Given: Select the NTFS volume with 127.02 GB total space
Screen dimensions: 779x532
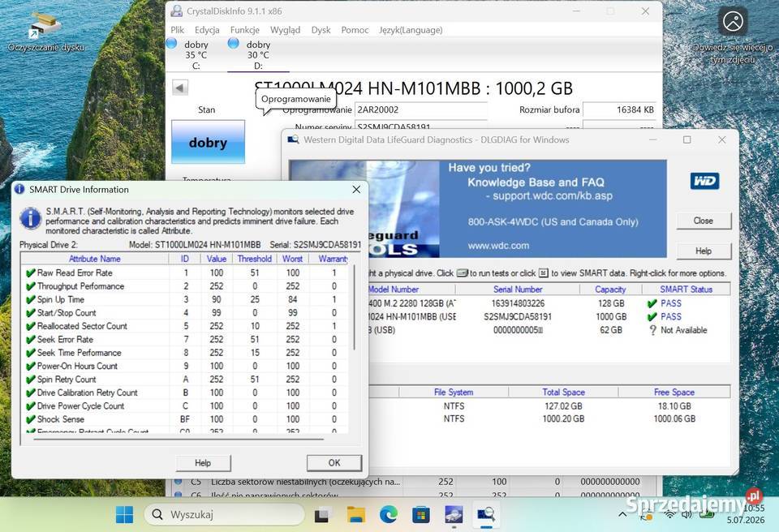Looking at the screenshot, I should tap(549, 405).
